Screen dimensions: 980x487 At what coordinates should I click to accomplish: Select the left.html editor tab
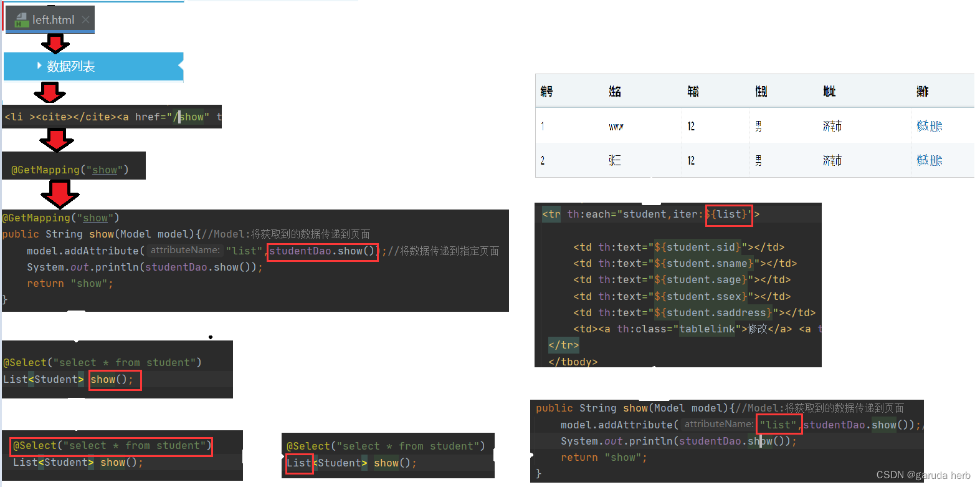pos(50,19)
